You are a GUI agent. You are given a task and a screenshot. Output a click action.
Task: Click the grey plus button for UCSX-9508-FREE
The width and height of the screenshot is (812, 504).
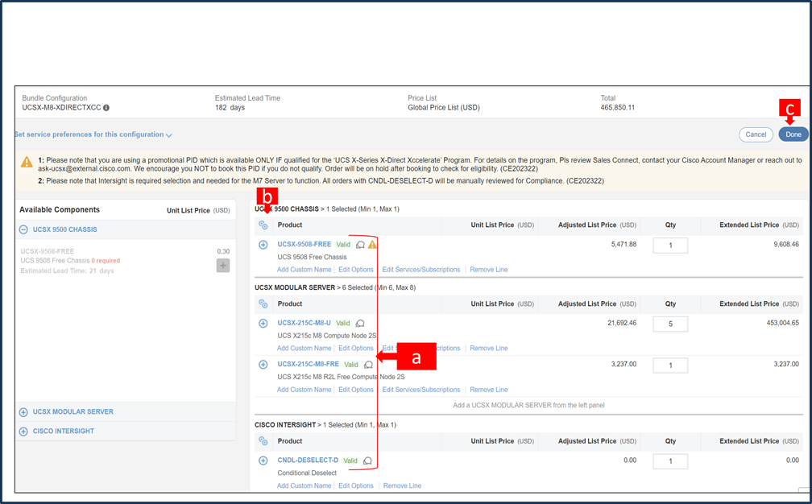222,266
